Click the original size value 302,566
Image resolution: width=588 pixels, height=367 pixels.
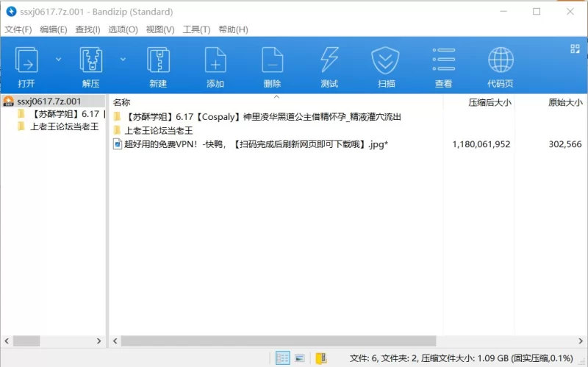(565, 144)
